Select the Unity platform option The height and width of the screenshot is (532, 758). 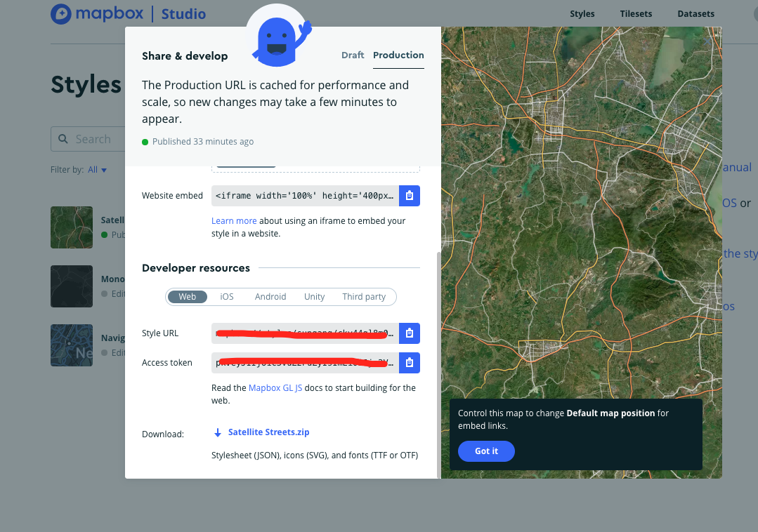(314, 296)
